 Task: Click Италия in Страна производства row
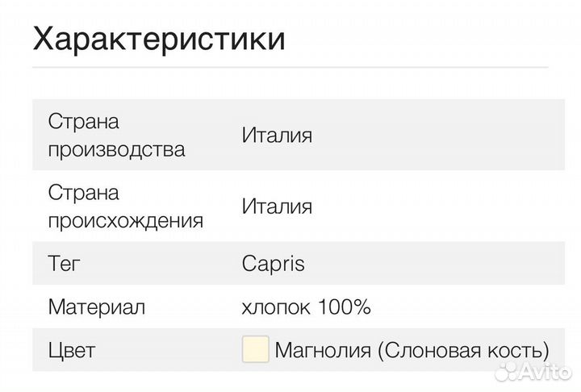[277, 136]
